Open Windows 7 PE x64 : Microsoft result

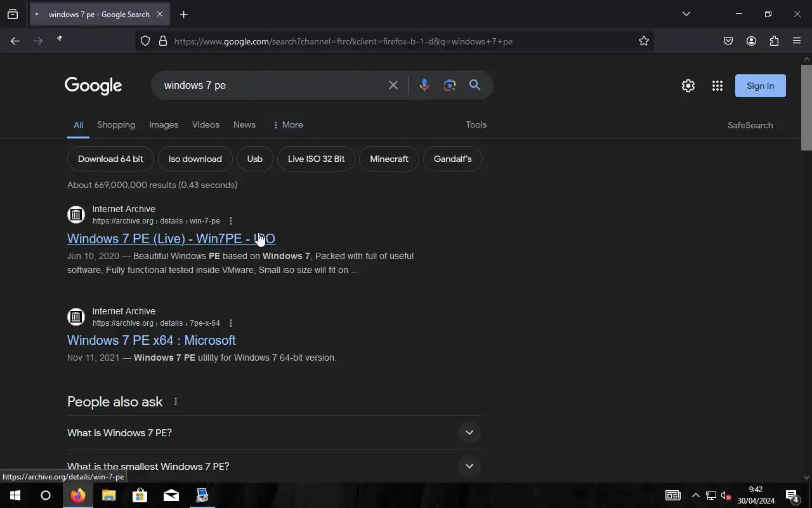coord(152,340)
